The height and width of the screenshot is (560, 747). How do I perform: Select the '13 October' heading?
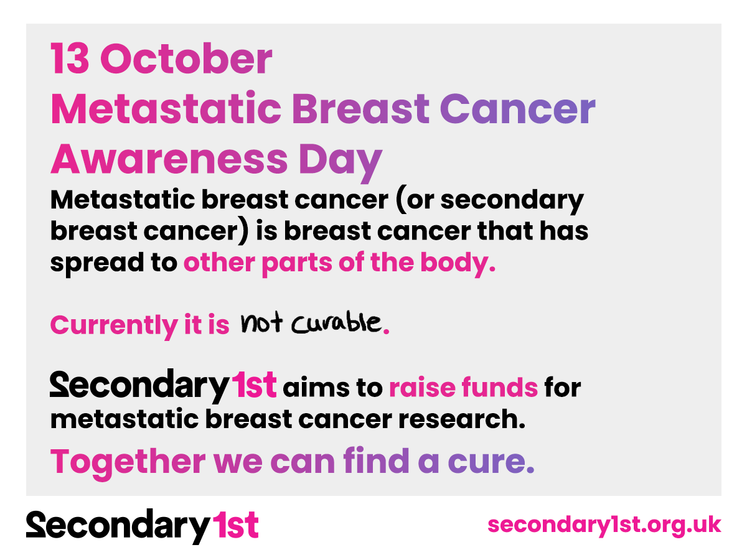tap(161, 59)
